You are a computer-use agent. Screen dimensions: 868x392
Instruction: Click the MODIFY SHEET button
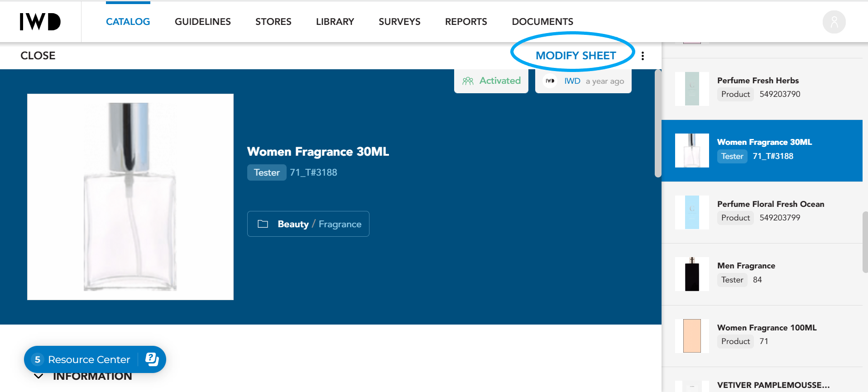coord(576,56)
